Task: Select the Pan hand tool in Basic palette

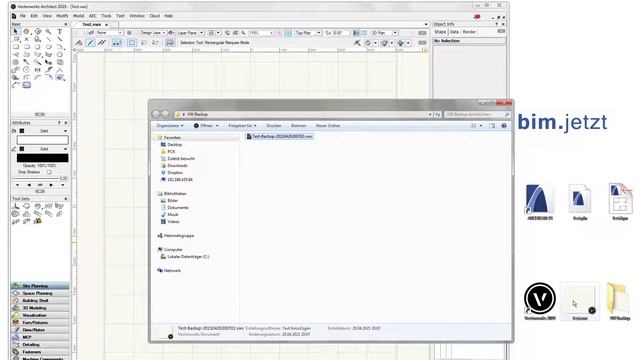Action: 27,31
